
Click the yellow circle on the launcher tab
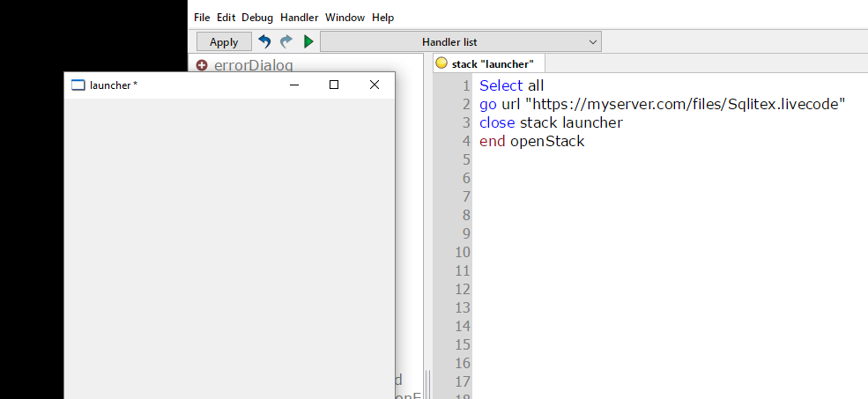click(x=441, y=63)
